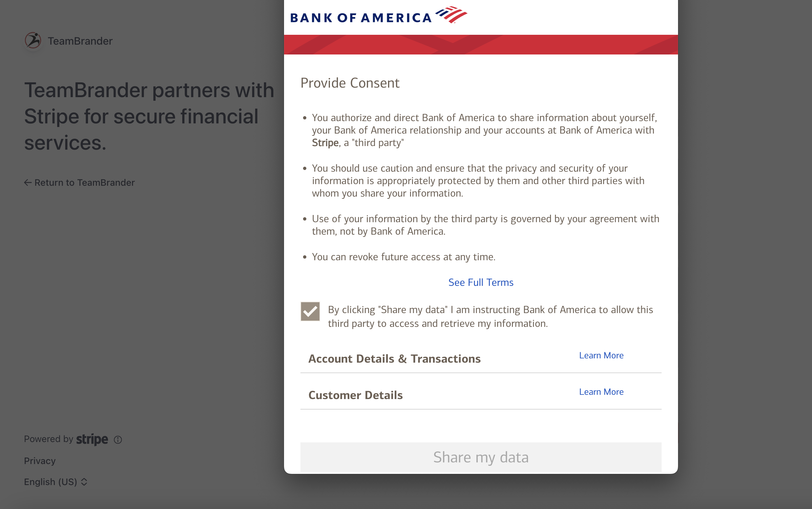The height and width of the screenshot is (509, 812).
Task: Click the Bank of America wordmark
Action: pos(361,17)
